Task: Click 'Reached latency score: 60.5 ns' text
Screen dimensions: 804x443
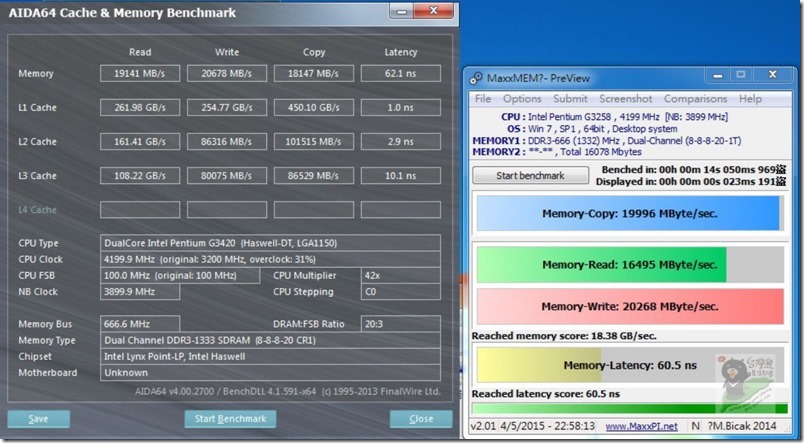Action: coord(546,394)
